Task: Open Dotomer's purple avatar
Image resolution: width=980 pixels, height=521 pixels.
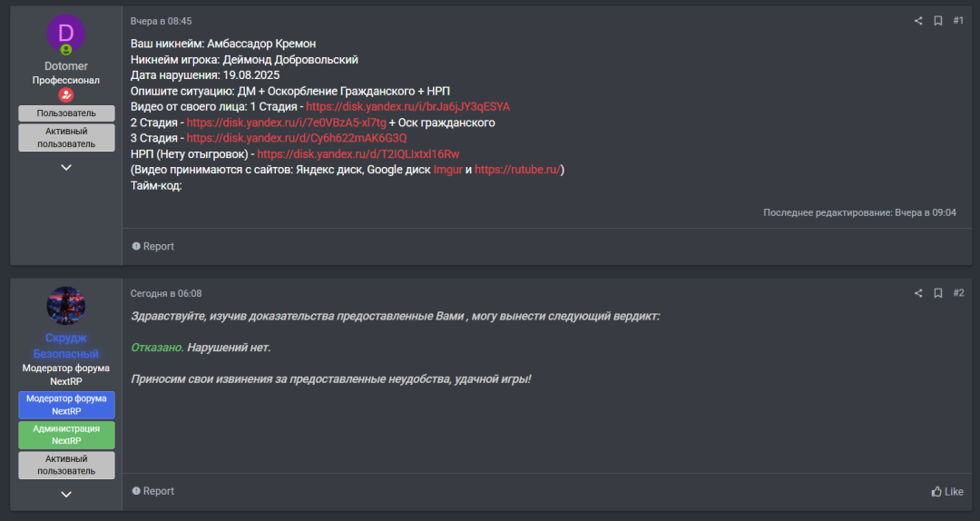Action: [65, 34]
